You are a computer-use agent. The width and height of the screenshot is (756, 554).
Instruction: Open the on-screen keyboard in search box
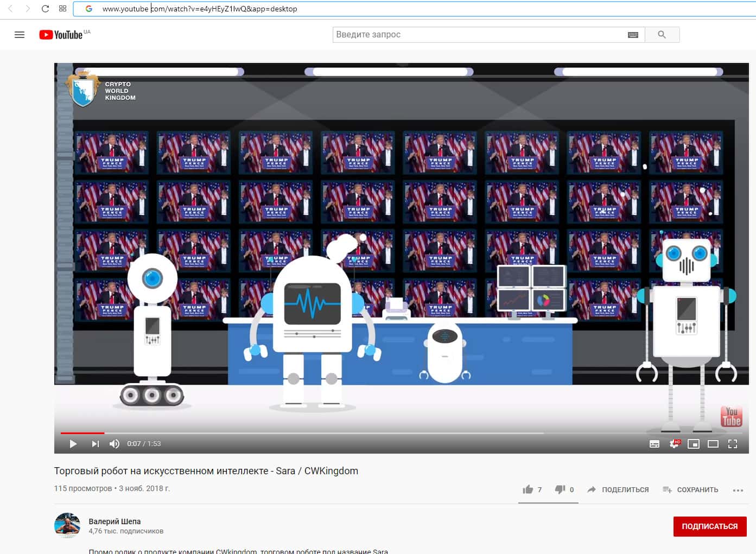coord(633,35)
